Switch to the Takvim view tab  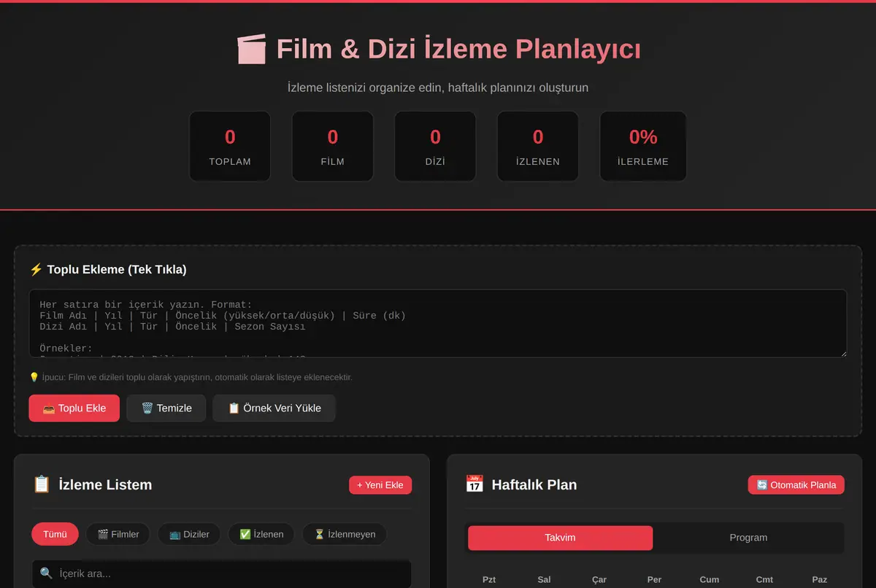tap(560, 538)
